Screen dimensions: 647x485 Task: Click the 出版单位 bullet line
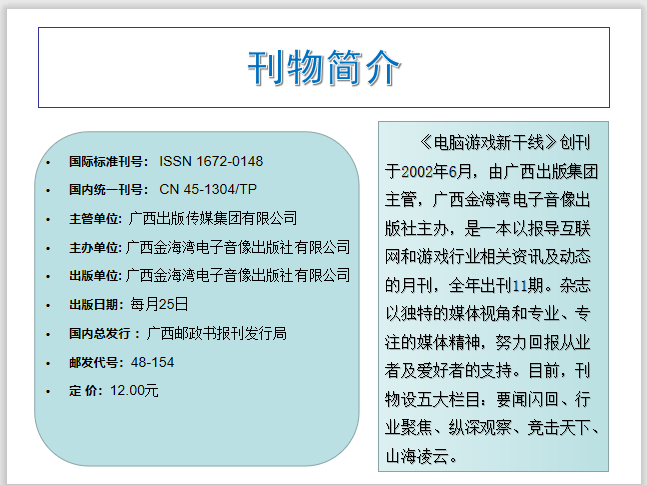[x=209, y=276]
